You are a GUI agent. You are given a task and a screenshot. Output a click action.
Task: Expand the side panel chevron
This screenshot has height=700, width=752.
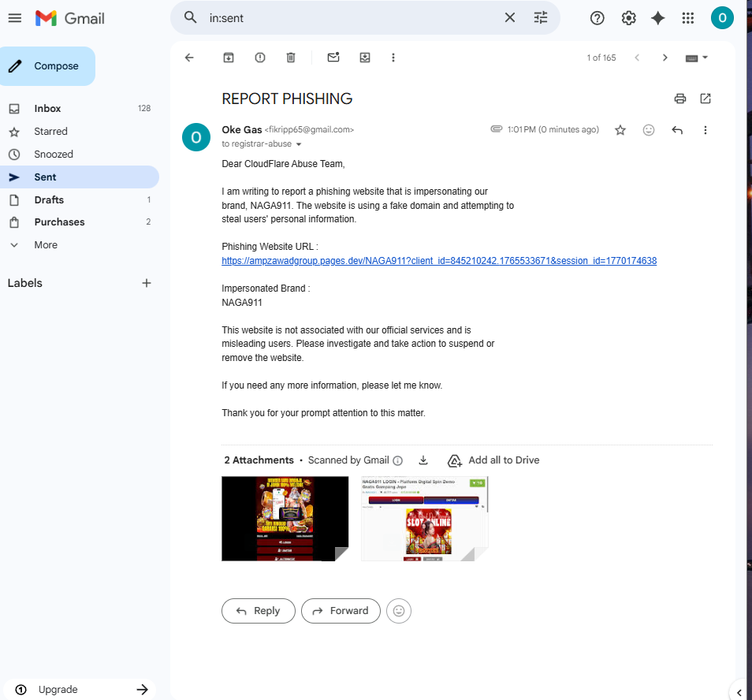[739, 692]
